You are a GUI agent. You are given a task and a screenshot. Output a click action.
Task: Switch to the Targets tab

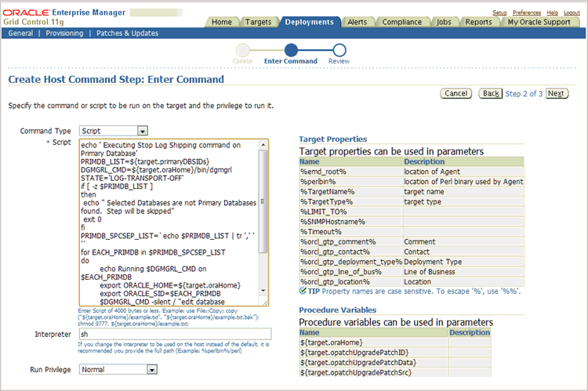tap(258, 22)
